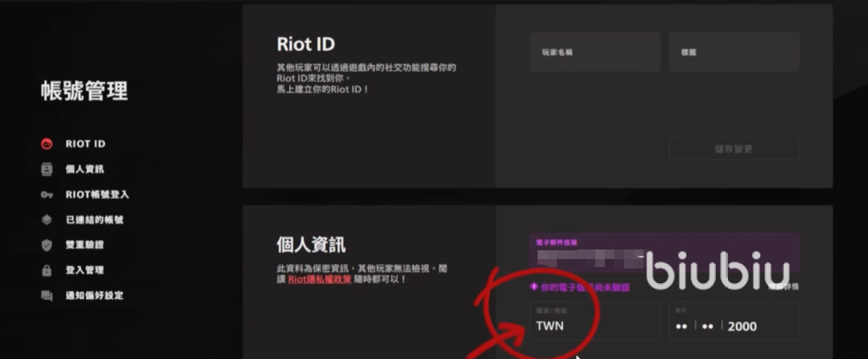Click the second masked birthday field
Screen dimensions: 868x359
[707, 326]
